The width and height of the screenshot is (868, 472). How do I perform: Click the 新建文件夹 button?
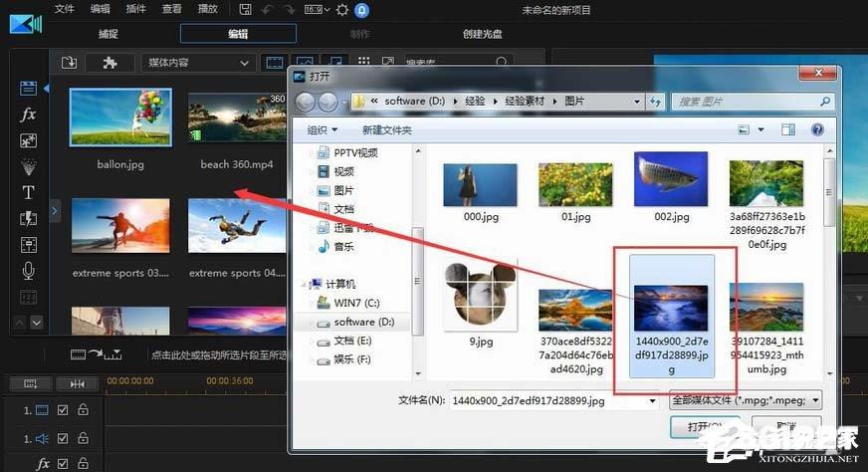coord(387,130)
